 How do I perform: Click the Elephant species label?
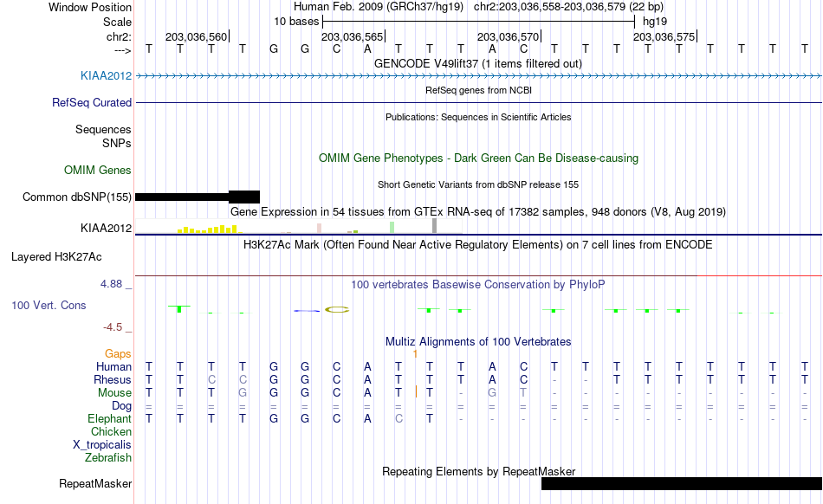click(x=109, y=418)
